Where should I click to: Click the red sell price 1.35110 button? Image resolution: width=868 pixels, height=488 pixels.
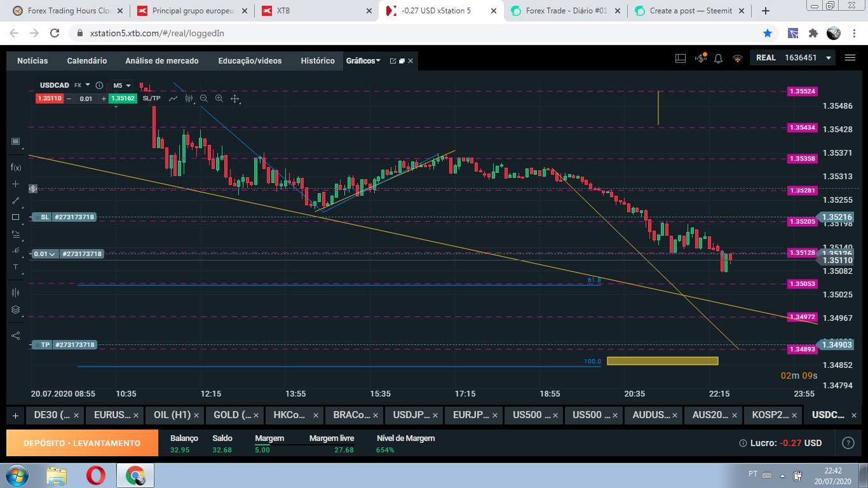tap(50, 98)
